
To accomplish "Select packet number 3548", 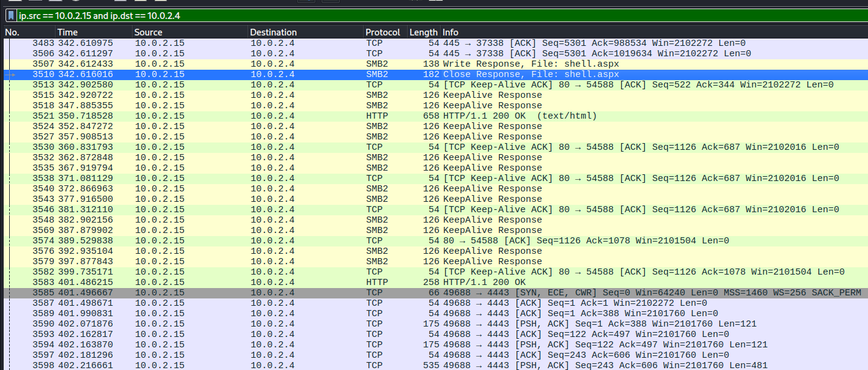I will coord(435,220).
